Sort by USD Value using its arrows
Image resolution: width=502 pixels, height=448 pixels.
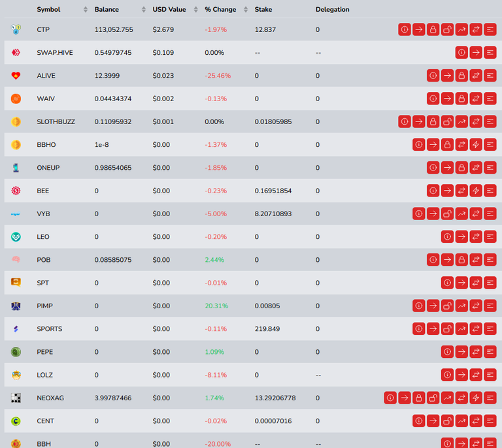pyautogui.click(x=196, y=10)
